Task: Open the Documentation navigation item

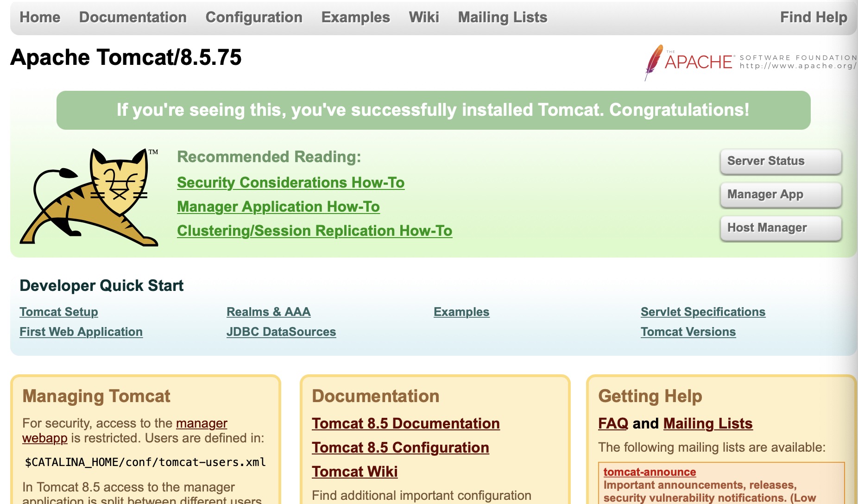Action: (133, 17)
